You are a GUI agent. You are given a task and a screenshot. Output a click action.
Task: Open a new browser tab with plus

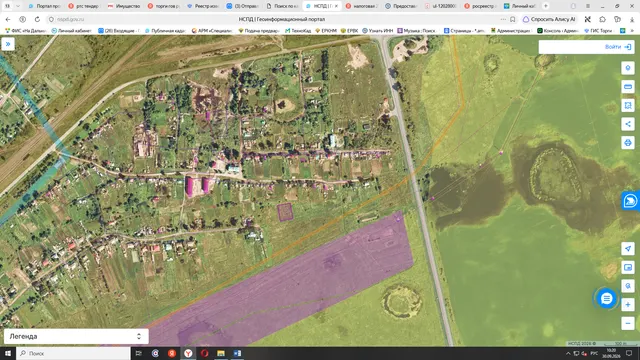546,6
